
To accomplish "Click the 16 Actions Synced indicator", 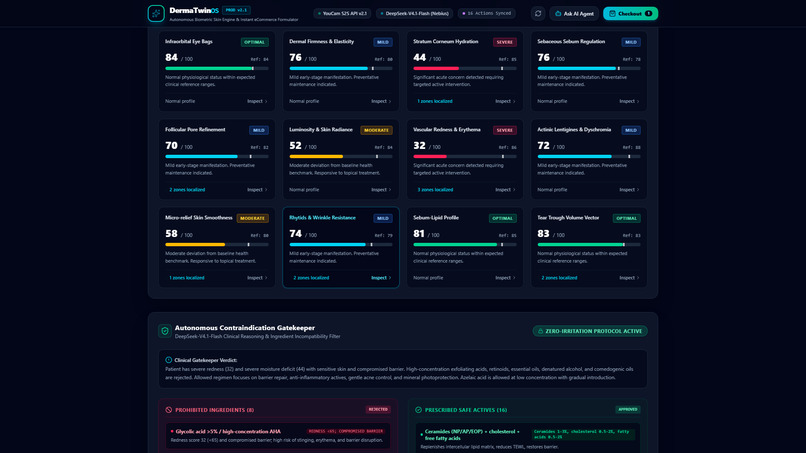I will point(486,13).
